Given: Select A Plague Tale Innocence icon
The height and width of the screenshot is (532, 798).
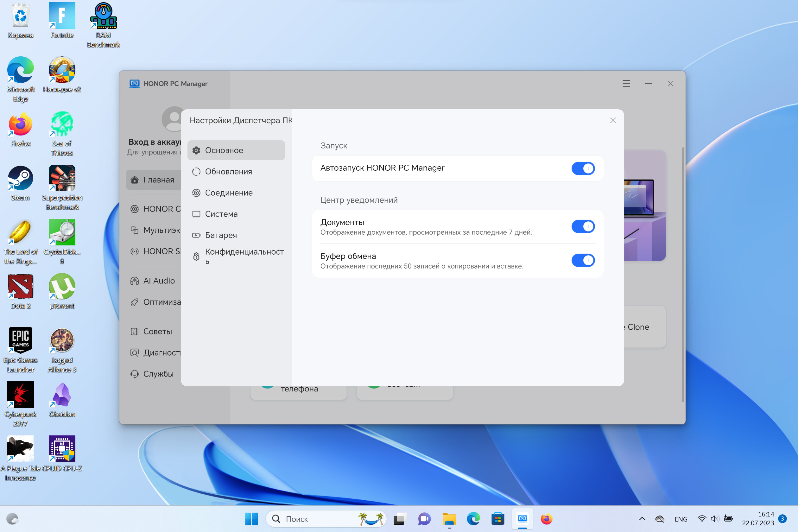Looking at the screenshot, I should pyautogui.click(x=21, y=459).
